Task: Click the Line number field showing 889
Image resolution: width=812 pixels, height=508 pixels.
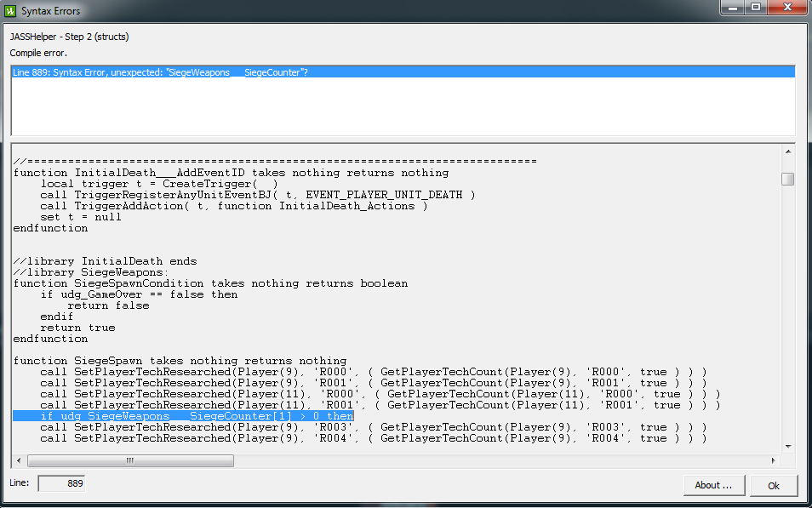Action: pos(61,483)
